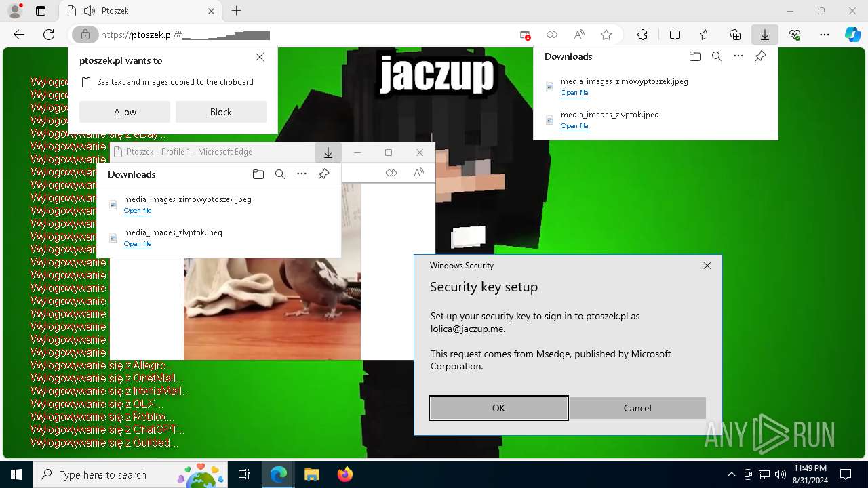Open the Copilot sidebar icon
Image resolution: width=868 pixels, height=488 pixels.
[x=852, y=35]
